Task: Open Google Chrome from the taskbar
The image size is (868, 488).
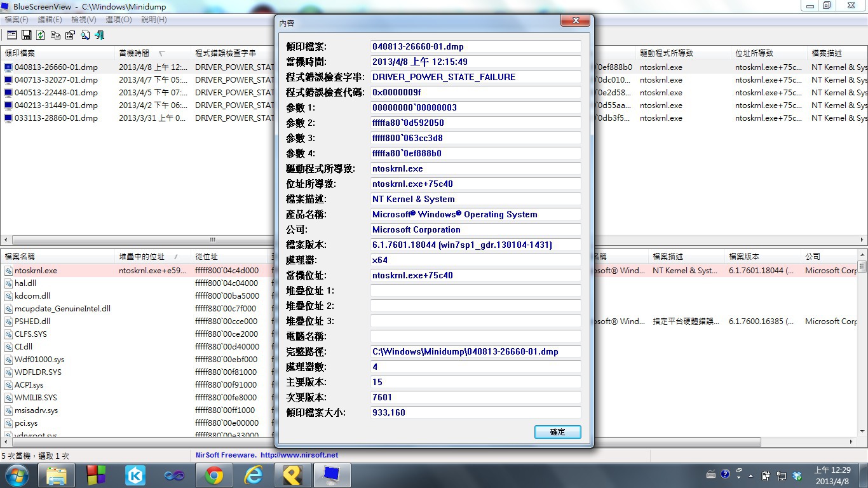Action: click(214, 475)
